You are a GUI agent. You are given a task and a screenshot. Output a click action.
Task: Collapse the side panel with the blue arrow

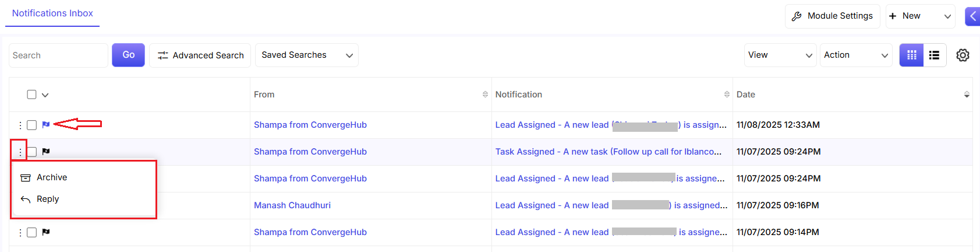click(x=972, y=16)
